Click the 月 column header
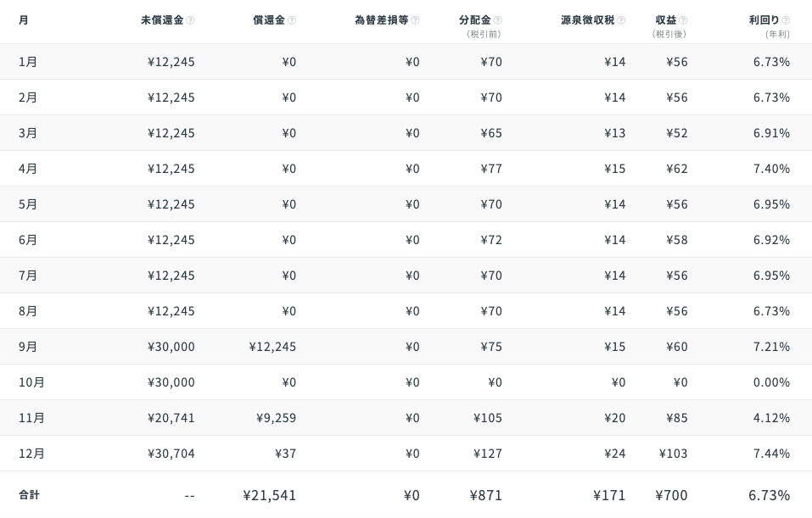The image size is (812, 518). click(23, 20)
